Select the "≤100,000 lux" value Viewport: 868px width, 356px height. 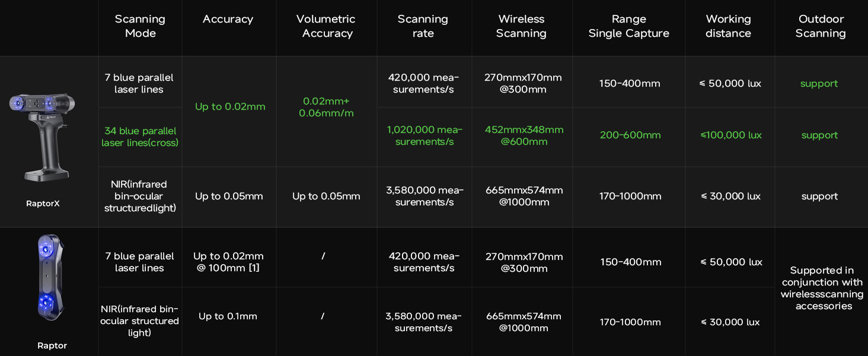[730, 135]
